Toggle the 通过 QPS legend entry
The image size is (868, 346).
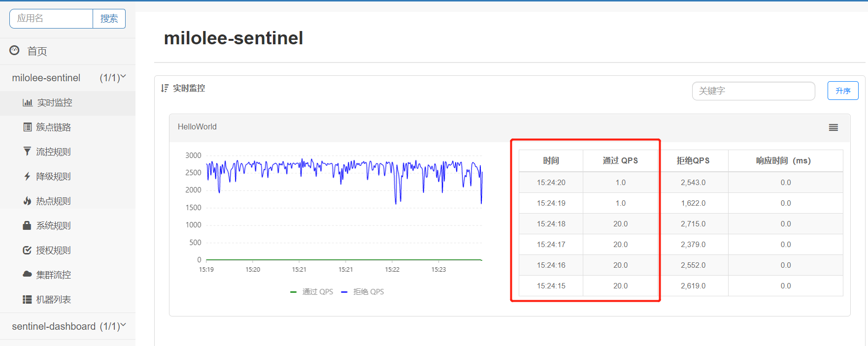312,292
